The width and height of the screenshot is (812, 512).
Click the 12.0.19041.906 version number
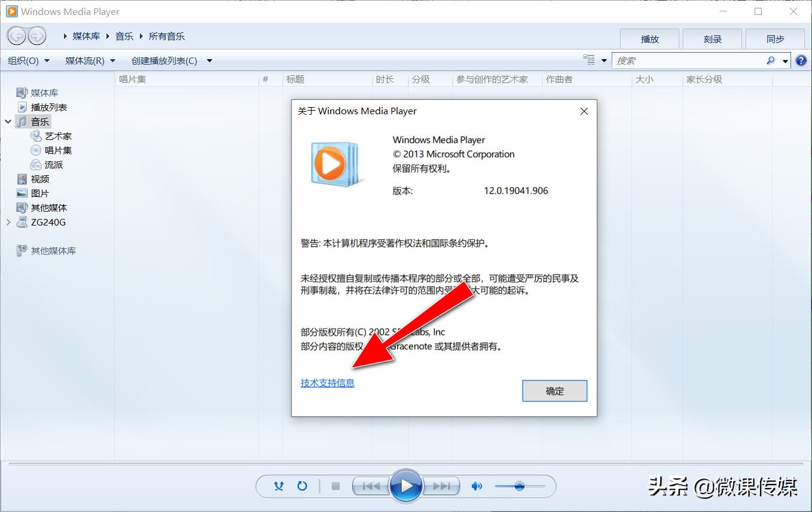[516, 191]
